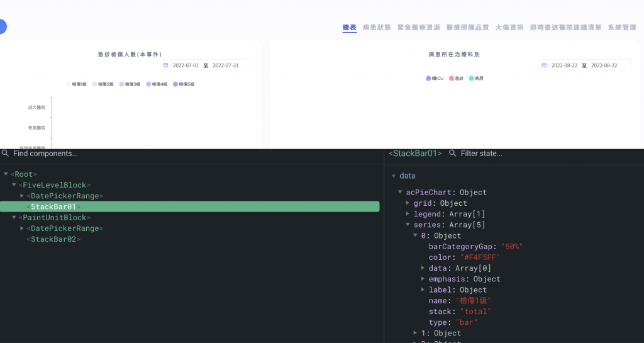Viewport: 644px width, 343px height.
Task: Switch to 緊急醫療資源 tab
Action: tap(418, 28)
